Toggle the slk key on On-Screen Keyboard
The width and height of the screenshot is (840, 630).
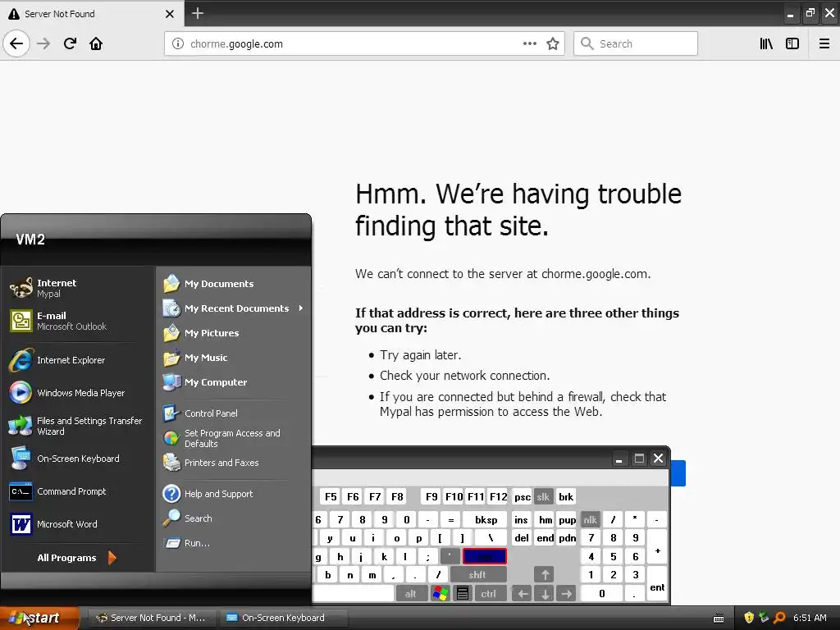pos(543,496)
